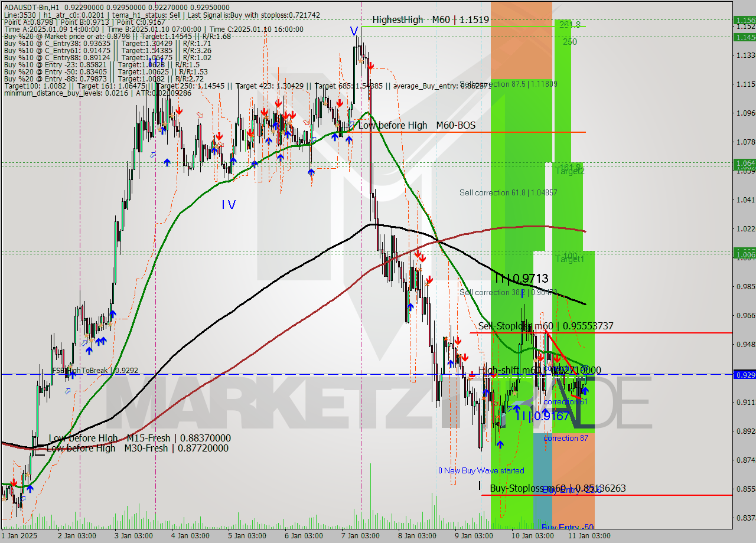Click the '261.8' Fibonacci level label
The width and height of the screenshot is (756, 543).
tap(571, 24)
